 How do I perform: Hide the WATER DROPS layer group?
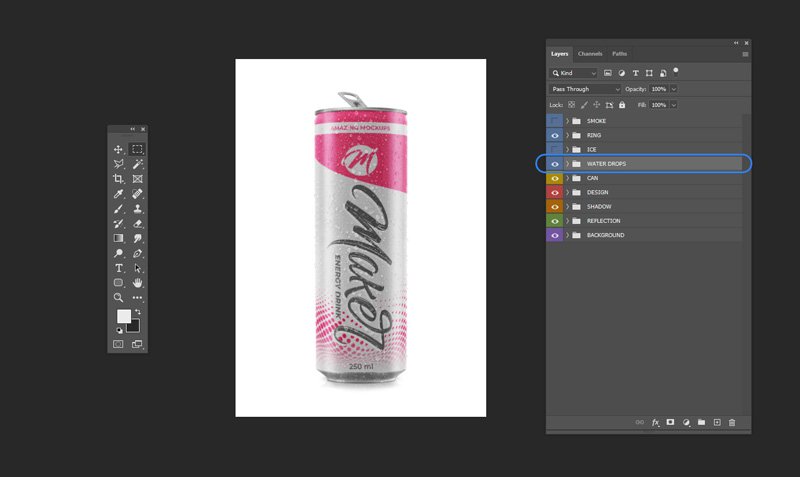coord(555,164)
